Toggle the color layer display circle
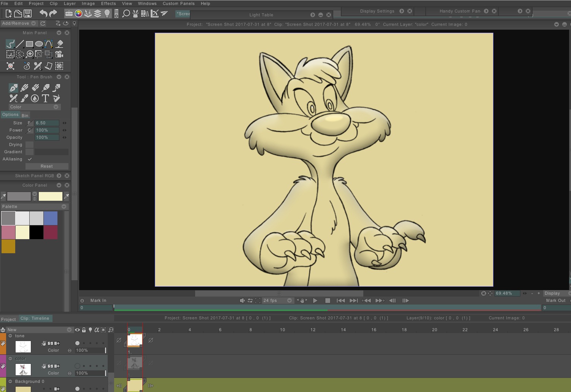 point(77,366)
